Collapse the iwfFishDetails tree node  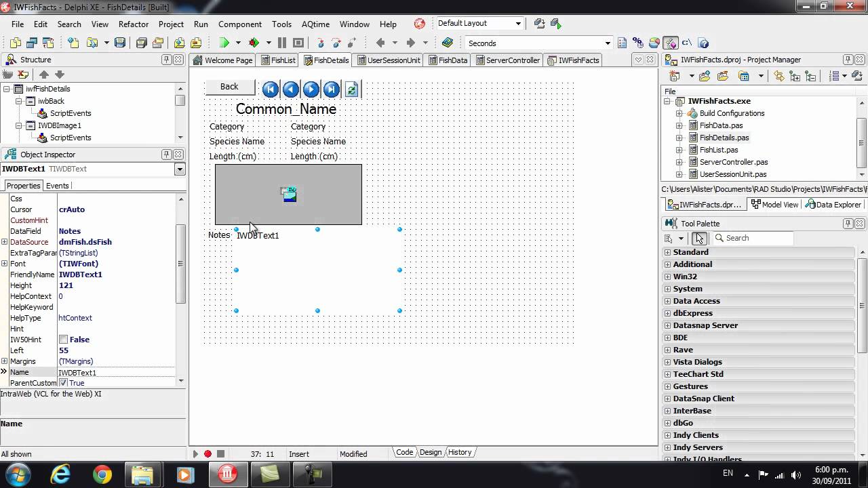(x=7, y=89)
